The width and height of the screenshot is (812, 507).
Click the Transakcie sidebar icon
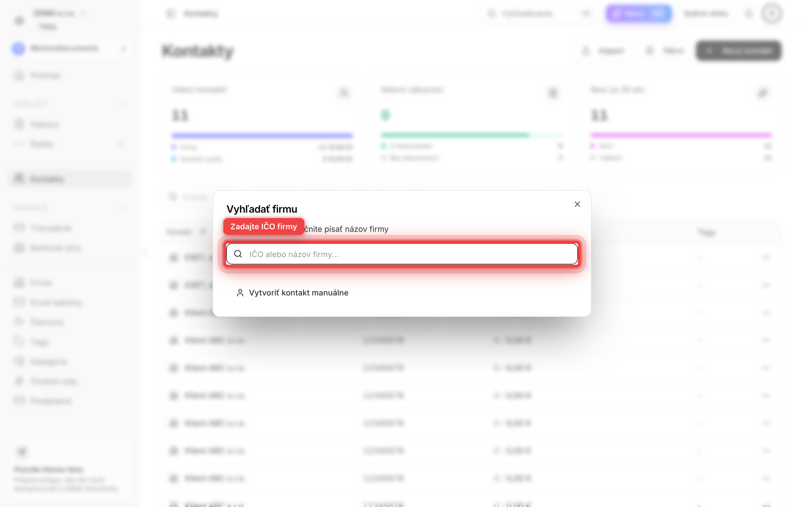point(19,228)
